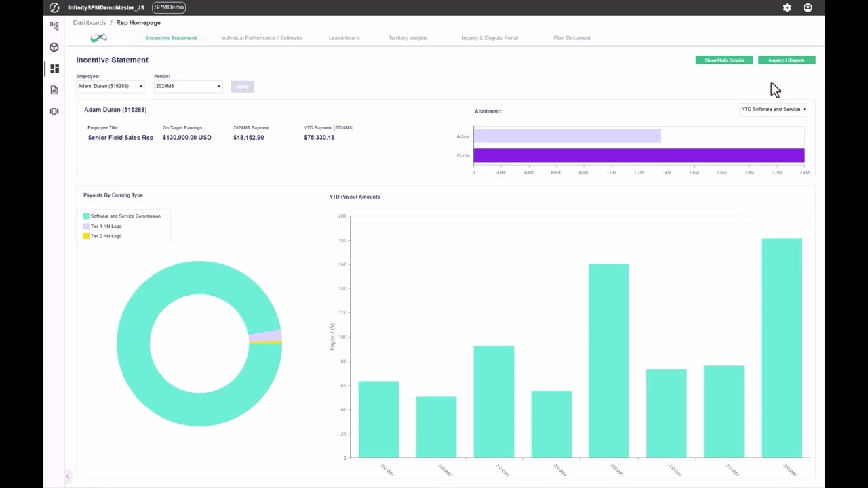Open the settings gear
Screen dimensions: 868x488
tap(787, 7)
